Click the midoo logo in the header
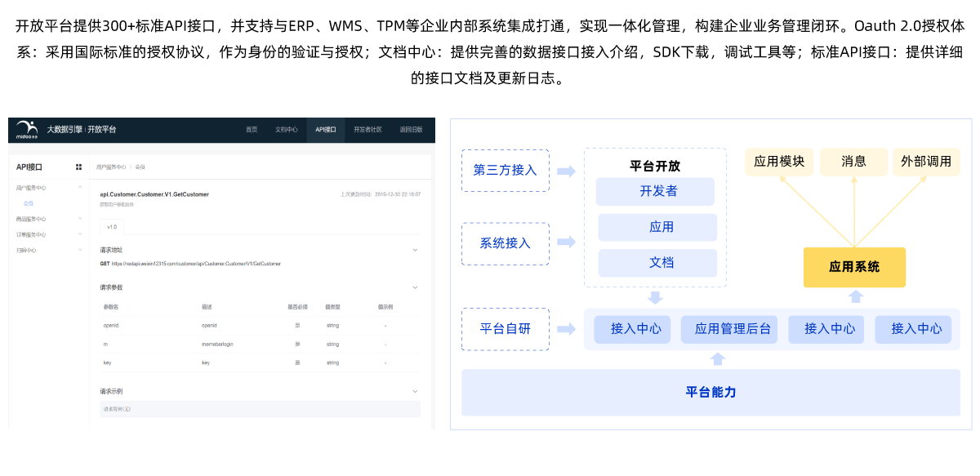Screen dimensions: 980x476 pyautogui.click(x=27, y=129)
